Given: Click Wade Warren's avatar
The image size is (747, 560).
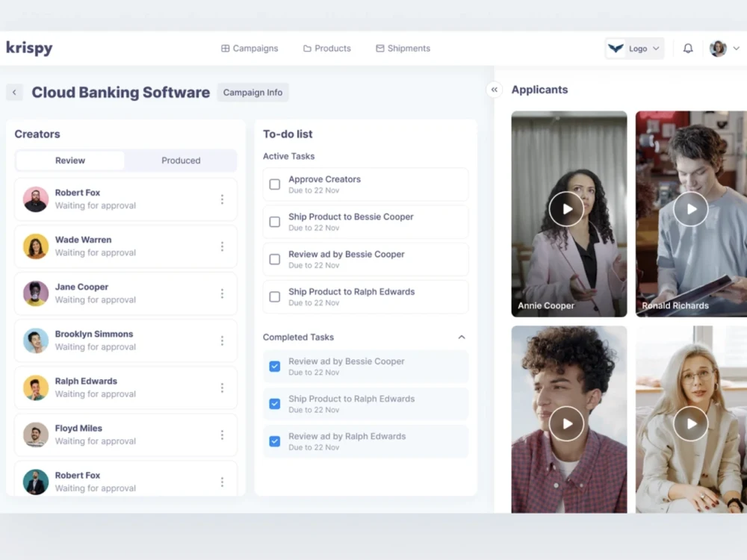Looking at the screenshot, I should pyautogui.click(x=36, y=246).
